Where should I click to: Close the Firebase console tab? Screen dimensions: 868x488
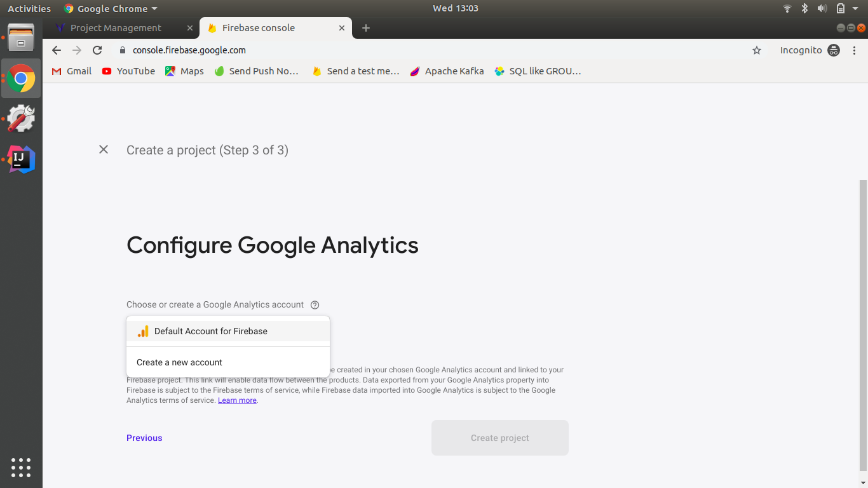coord(342,28)
